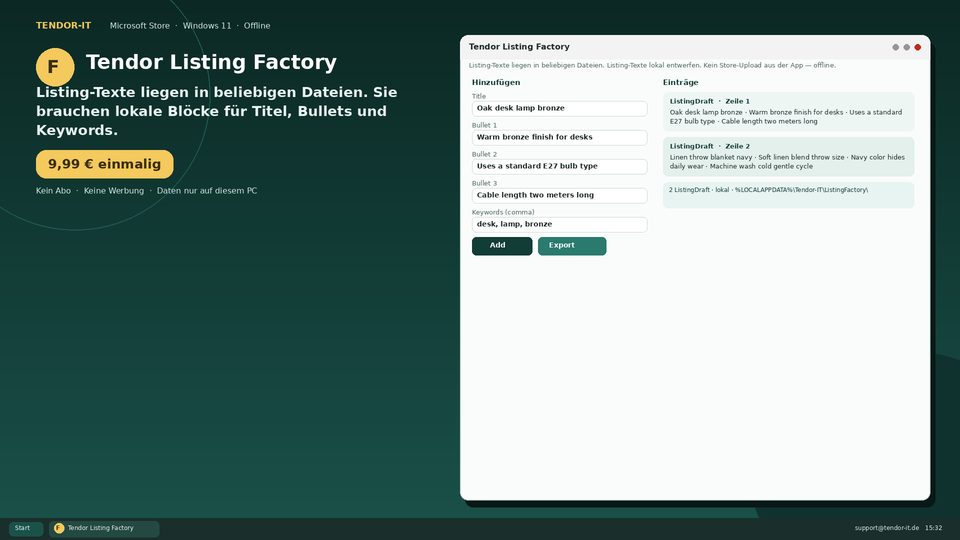The height and width of the screenshot is (540, 960).
Task: Click the subtitle line under the window title
Action: click(x=652, y=65)
